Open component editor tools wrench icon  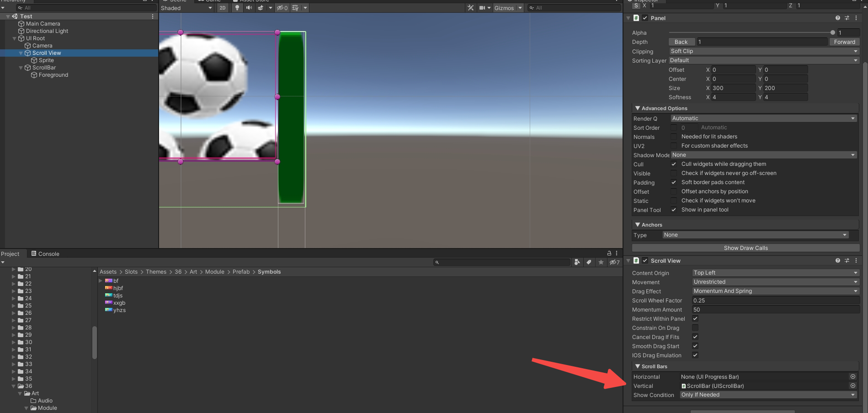(470, 8)
